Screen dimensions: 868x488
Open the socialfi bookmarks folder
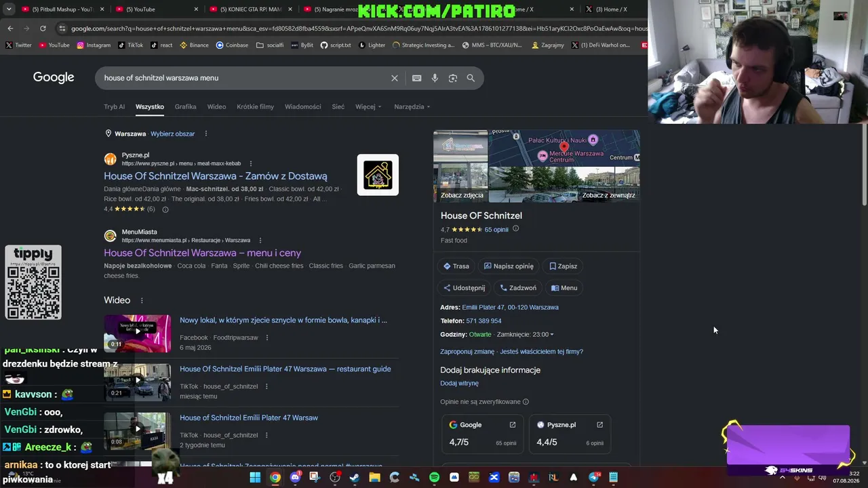pyautogui.click(x=270, y=45)
